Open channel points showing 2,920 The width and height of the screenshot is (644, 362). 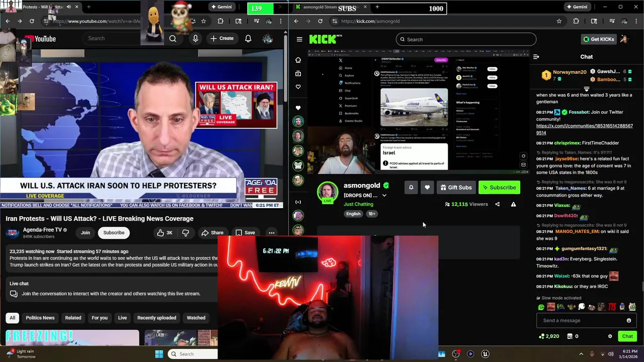549,336
